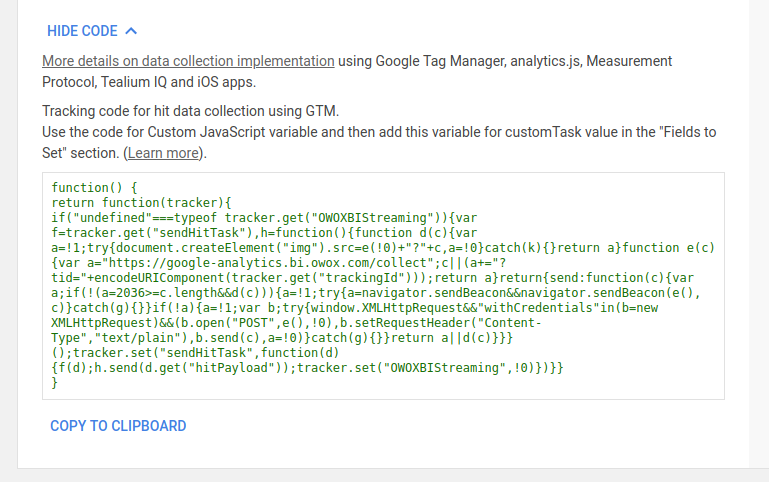Open the Learn more link

point(163,153)
